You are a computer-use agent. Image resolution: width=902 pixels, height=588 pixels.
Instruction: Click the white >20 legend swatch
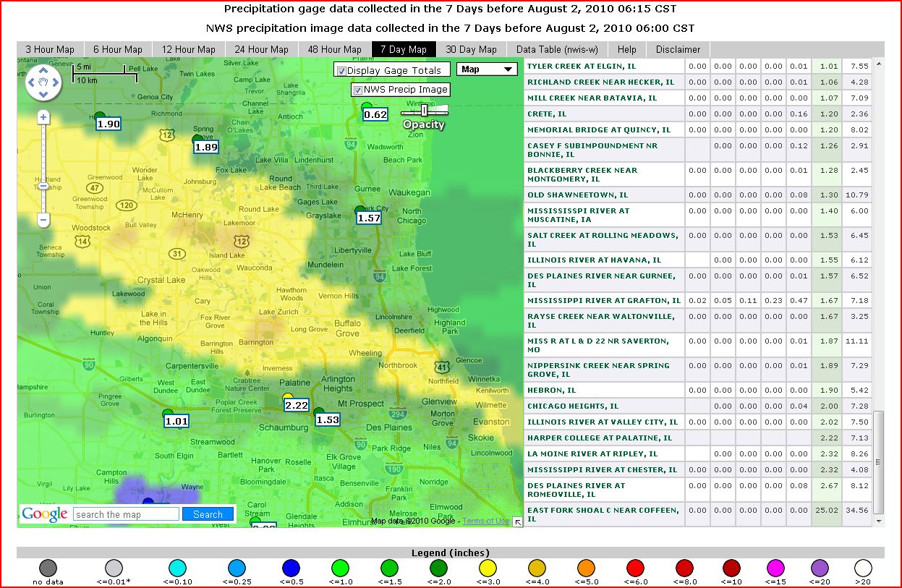tap(863, 568)
